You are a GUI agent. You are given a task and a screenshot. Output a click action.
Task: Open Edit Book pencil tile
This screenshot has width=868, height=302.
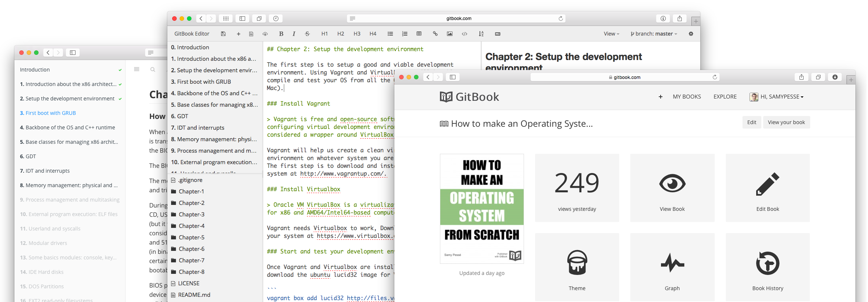(x=768, y=188)
